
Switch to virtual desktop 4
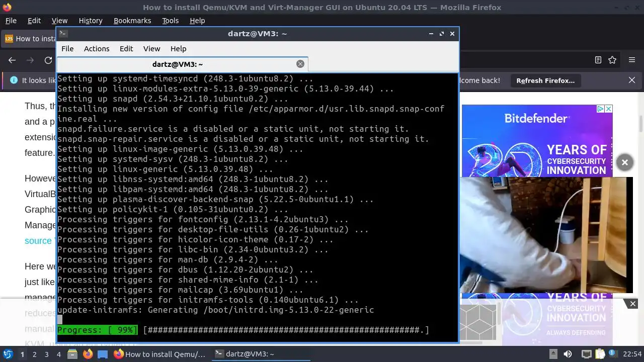coord(59,354)
